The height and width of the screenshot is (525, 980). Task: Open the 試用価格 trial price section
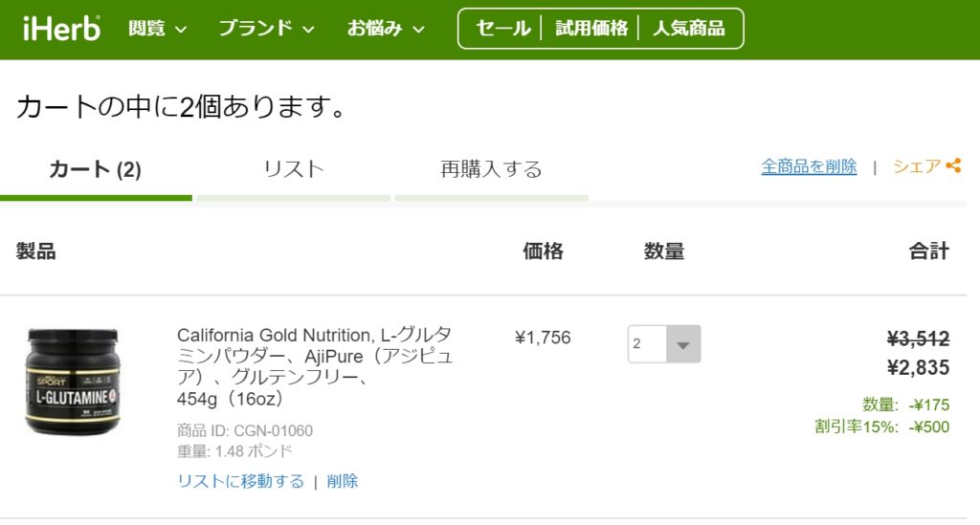[591, 28]
